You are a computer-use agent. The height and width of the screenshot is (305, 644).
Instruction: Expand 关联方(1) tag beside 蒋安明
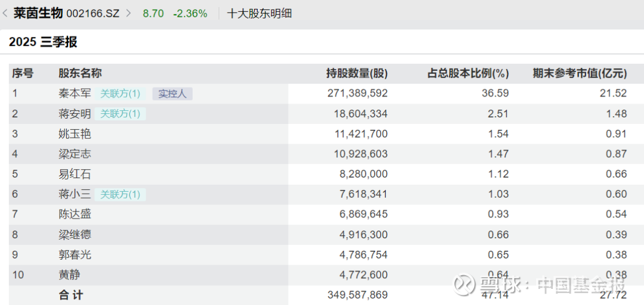(120, 114)
